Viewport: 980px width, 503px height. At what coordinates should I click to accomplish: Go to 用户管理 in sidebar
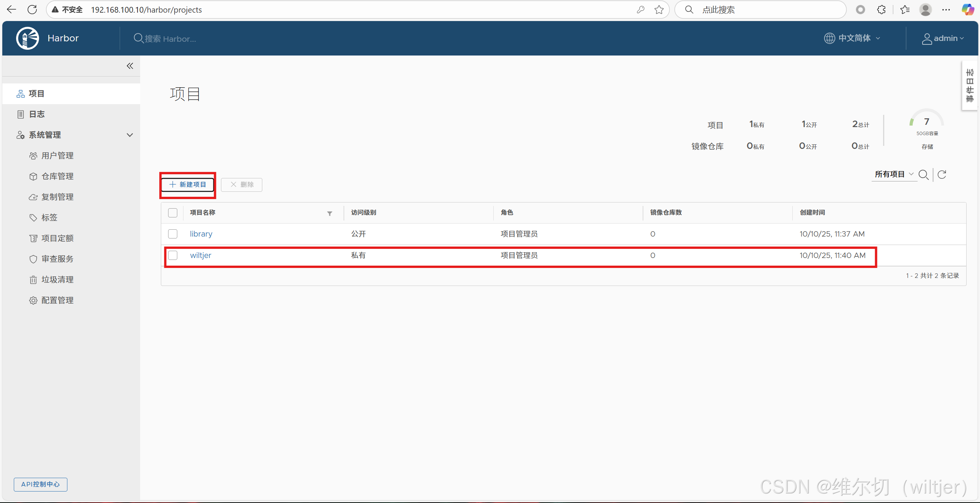(57, 155)
